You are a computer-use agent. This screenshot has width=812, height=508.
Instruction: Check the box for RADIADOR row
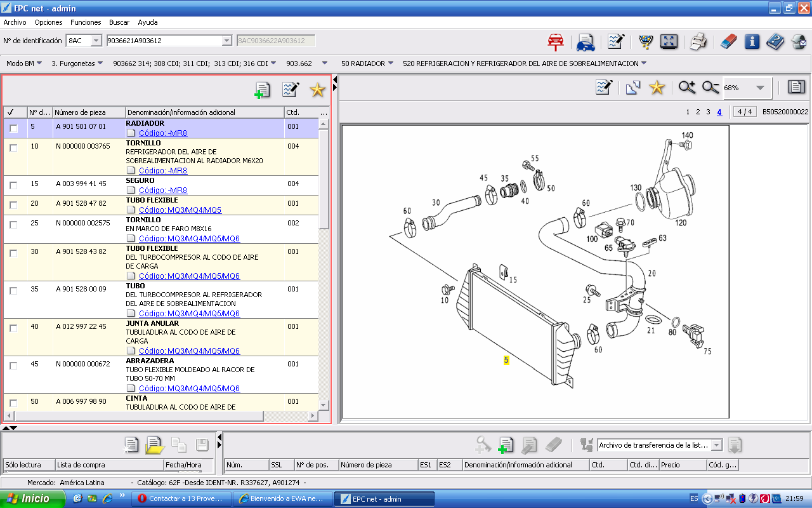13,128
